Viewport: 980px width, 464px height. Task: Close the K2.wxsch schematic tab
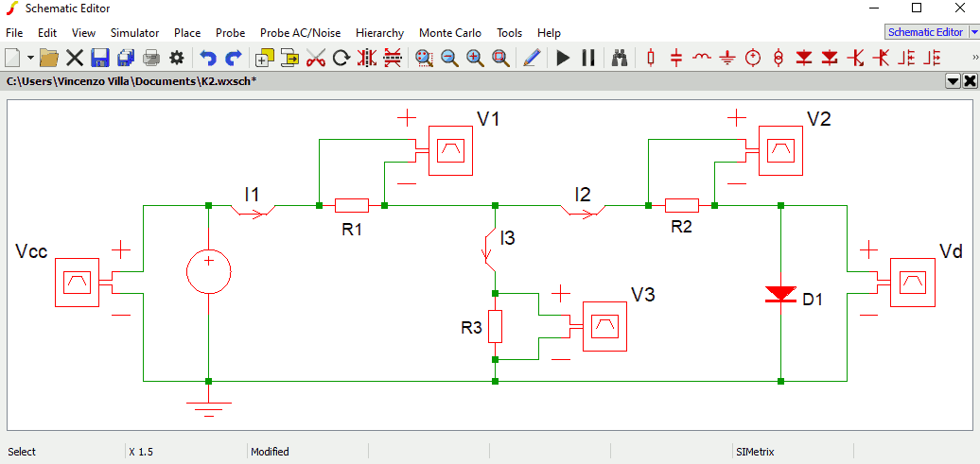click(x=970, y=80)
